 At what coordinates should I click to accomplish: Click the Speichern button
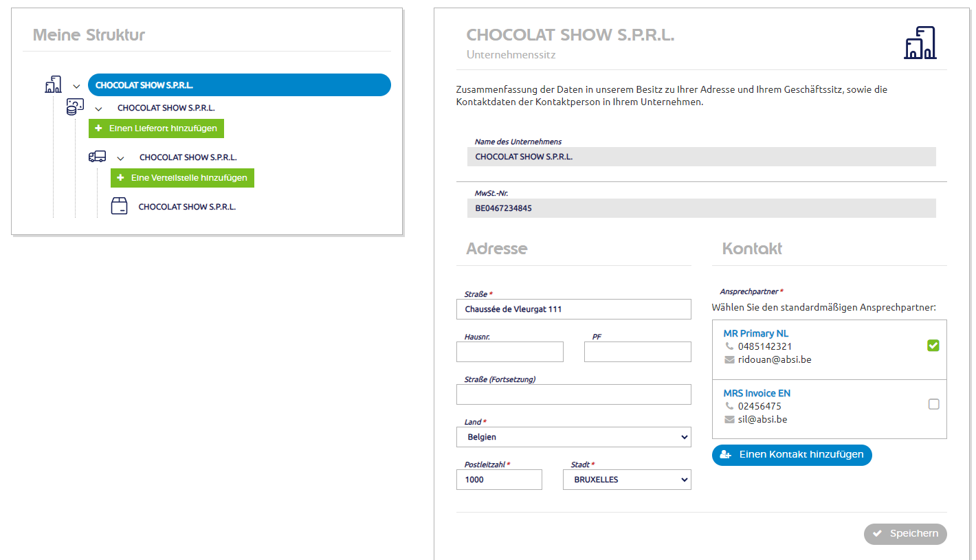click(x=905, y=534)
